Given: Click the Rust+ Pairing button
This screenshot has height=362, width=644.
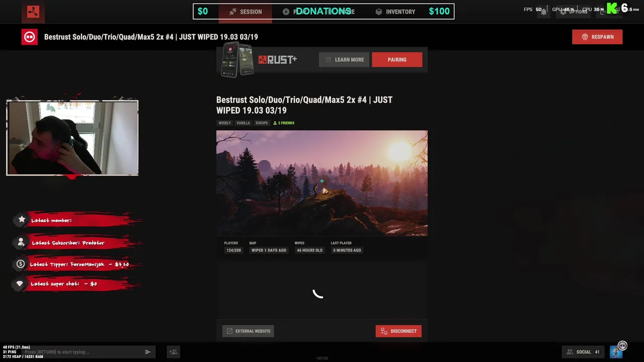Looking at the screenshot, I should (397, 59).
